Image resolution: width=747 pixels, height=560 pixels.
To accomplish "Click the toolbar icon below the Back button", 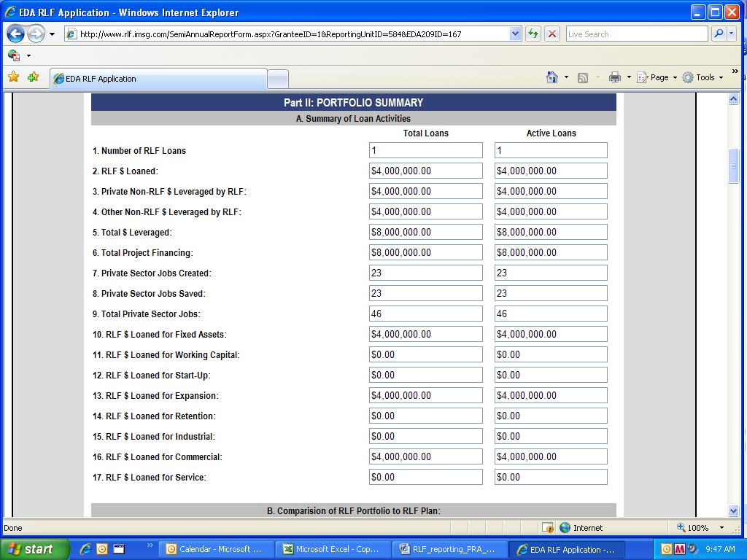I will (x=14, y=55).
